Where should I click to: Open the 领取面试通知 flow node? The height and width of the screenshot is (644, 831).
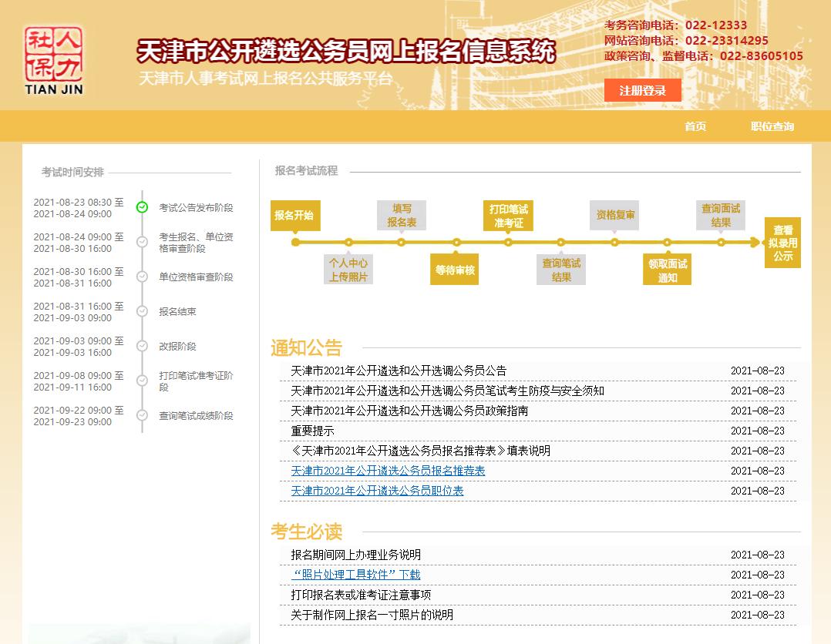tap(666, 269)
